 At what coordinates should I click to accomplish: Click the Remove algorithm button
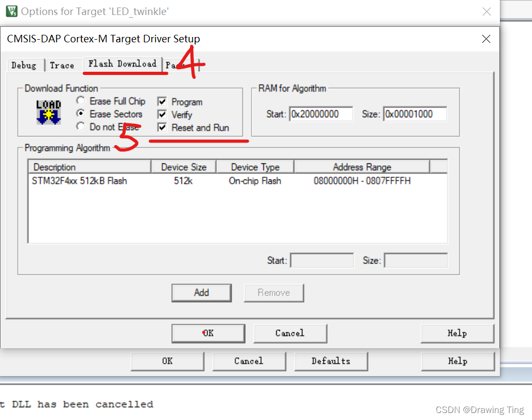click(274, 292)
